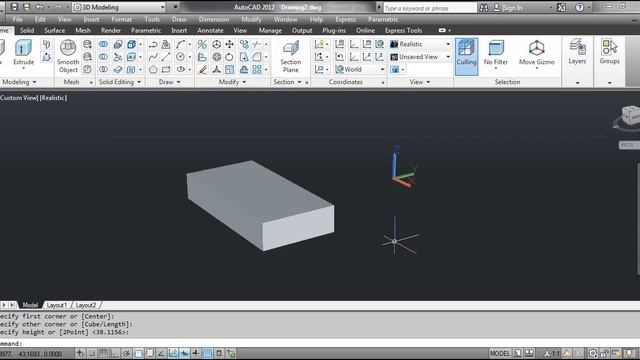
Task: Expand the Draw panel
Action: coord(169,82)
